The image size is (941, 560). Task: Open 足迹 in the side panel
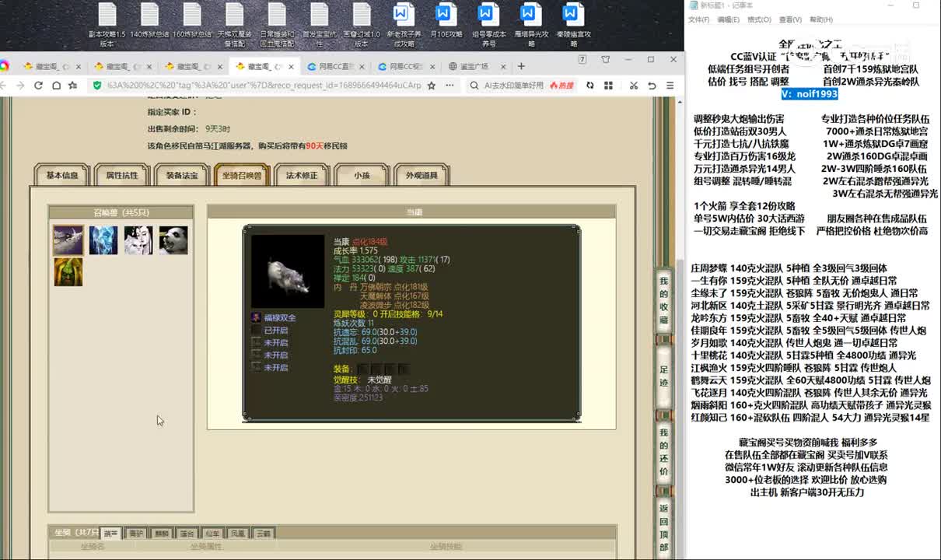point(663,376)
